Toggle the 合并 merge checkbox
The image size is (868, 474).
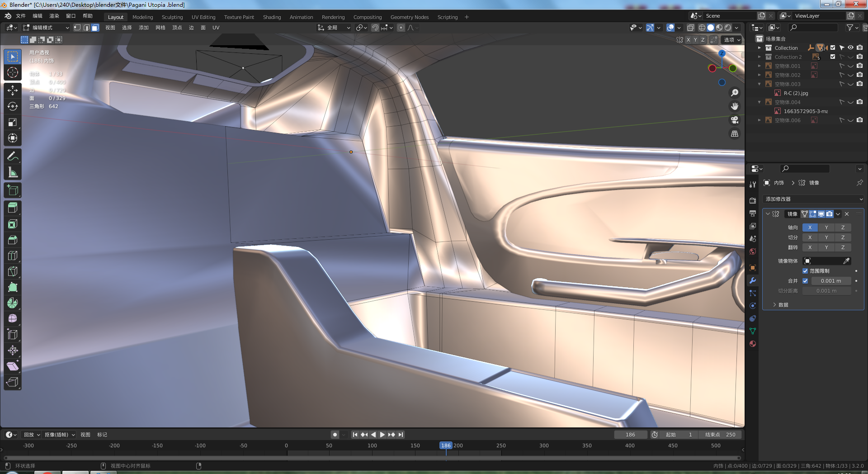(805, 281)
